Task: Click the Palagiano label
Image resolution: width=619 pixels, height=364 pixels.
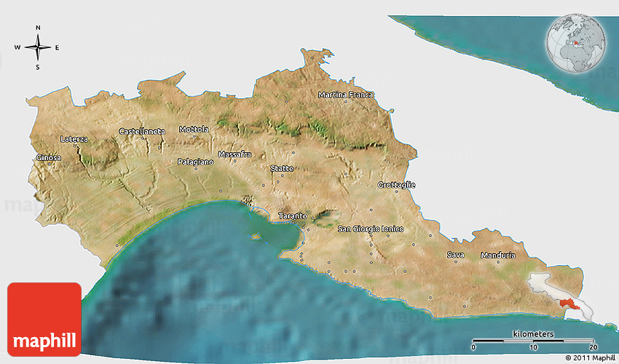Action: pos(195,162)
